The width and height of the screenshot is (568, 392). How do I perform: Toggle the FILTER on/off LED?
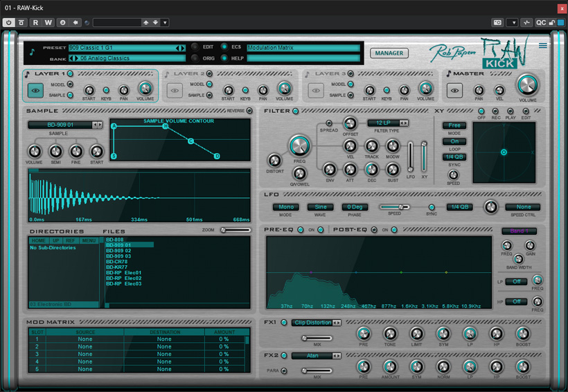[295, 111]
